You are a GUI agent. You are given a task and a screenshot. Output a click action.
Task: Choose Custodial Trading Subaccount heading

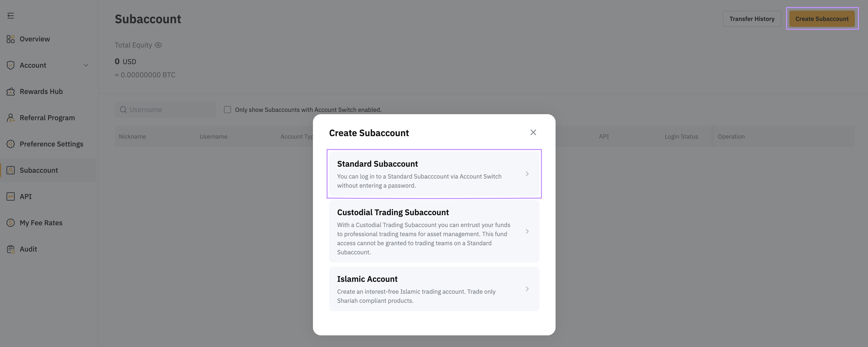(x=393, y=212)
